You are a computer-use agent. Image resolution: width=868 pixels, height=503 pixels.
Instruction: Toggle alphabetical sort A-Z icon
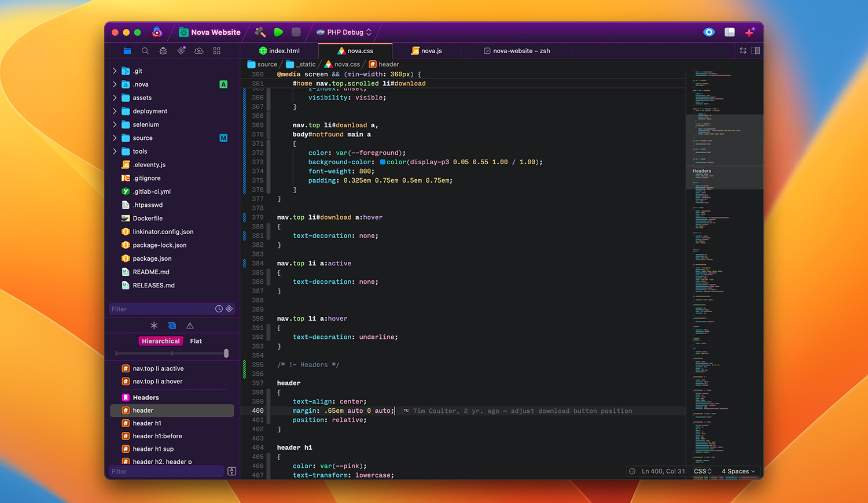click(231, 471)
